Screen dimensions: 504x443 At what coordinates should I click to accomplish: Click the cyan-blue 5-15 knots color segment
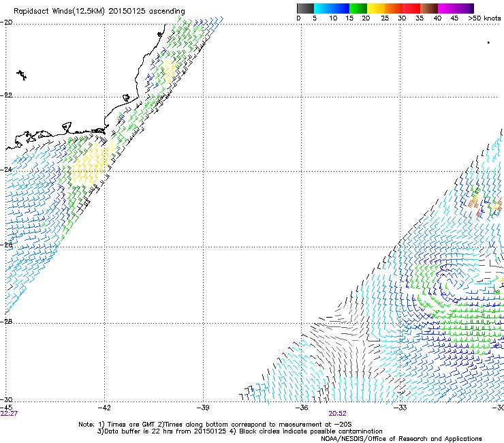(x=332, y=8)
